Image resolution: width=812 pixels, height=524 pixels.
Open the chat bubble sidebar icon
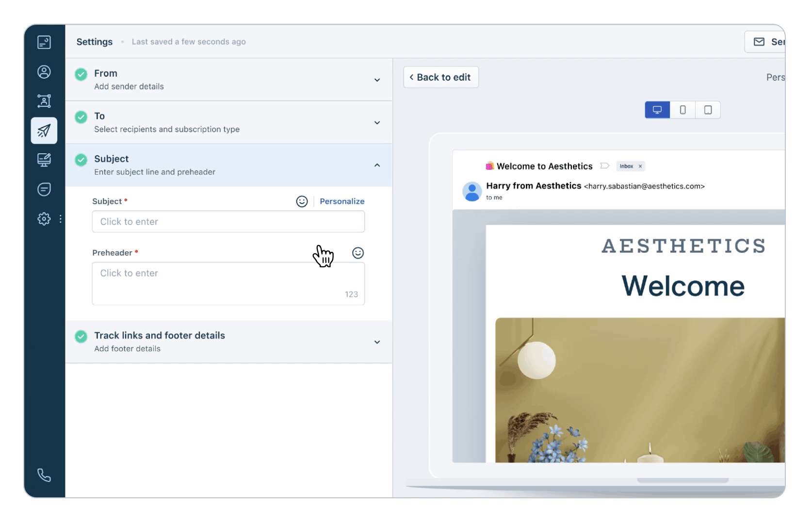tap(44, 189)
